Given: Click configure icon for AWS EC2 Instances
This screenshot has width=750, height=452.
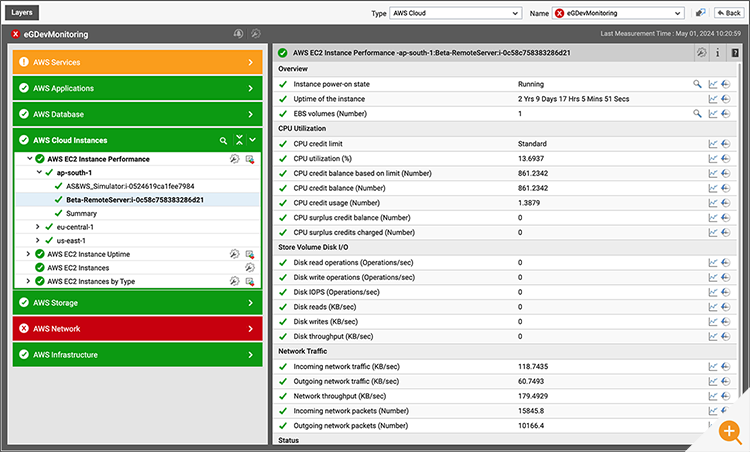Looking at the screenshot, I should (250, 268).
